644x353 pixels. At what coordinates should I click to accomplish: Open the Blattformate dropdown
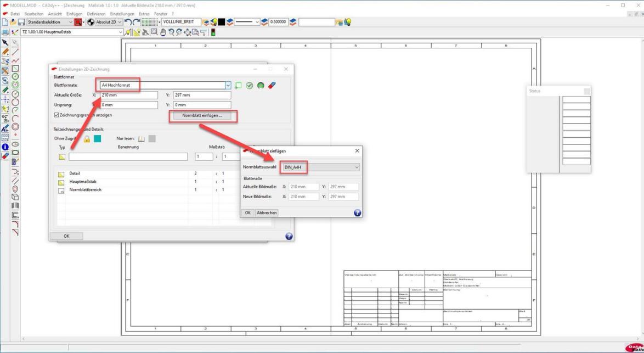tap(228, 86)
